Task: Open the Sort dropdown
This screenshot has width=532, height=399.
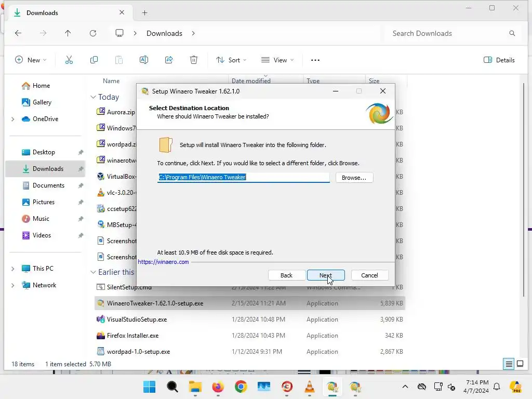Action: pyautogui.click(x=231, y=60)
